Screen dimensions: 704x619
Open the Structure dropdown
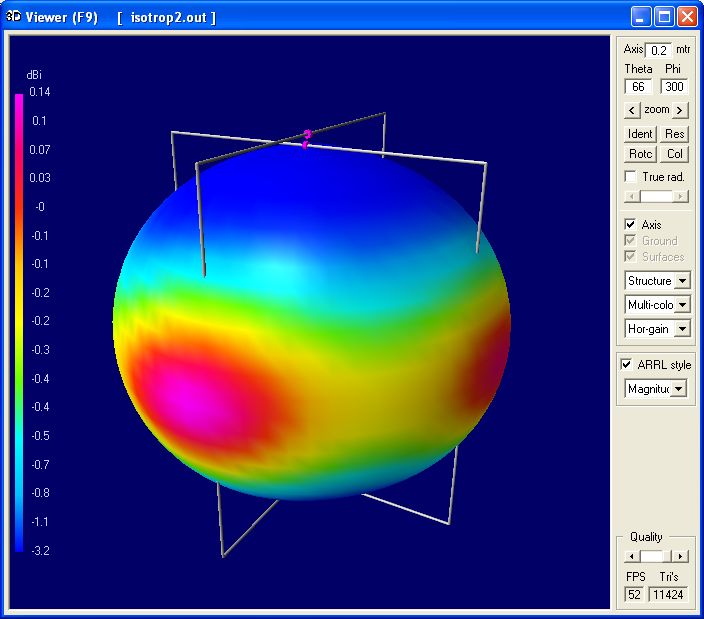click(682, 281)
